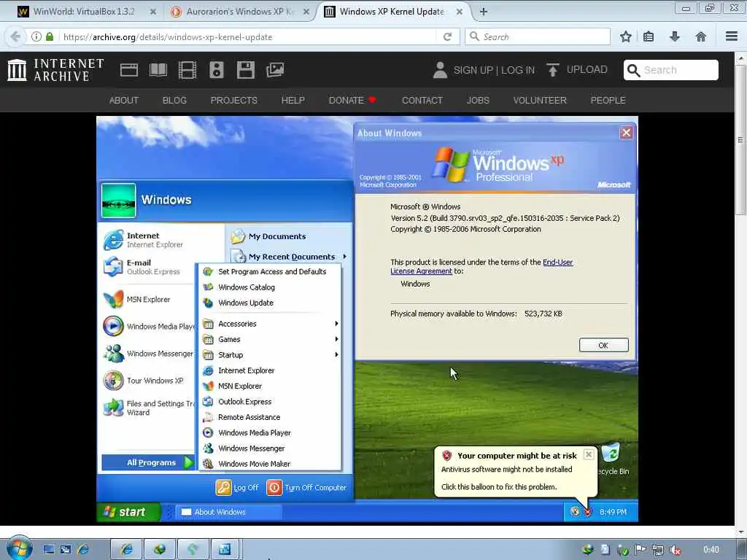Click the upload arrow icon
747x560 pixels.
[553, 70]
